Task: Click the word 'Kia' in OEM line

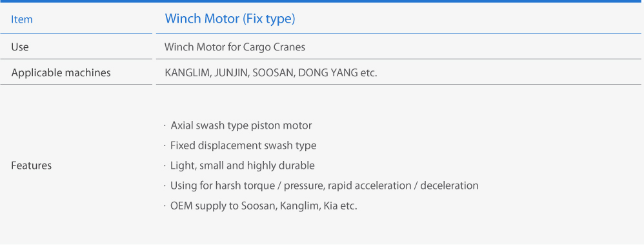Action: click(x=331, y=206)
